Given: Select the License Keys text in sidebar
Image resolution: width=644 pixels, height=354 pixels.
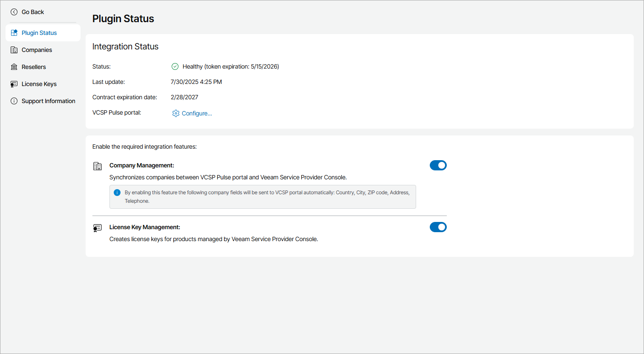Looking at the screenshot, I should tap(39, 84).
